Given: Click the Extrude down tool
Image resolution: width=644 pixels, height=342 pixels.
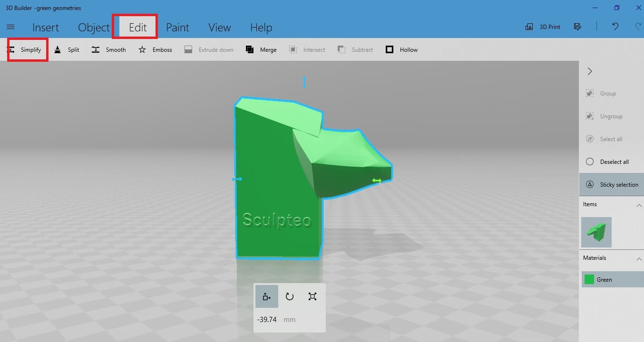Looking at the screenshot, I should [x=209, y=50].
